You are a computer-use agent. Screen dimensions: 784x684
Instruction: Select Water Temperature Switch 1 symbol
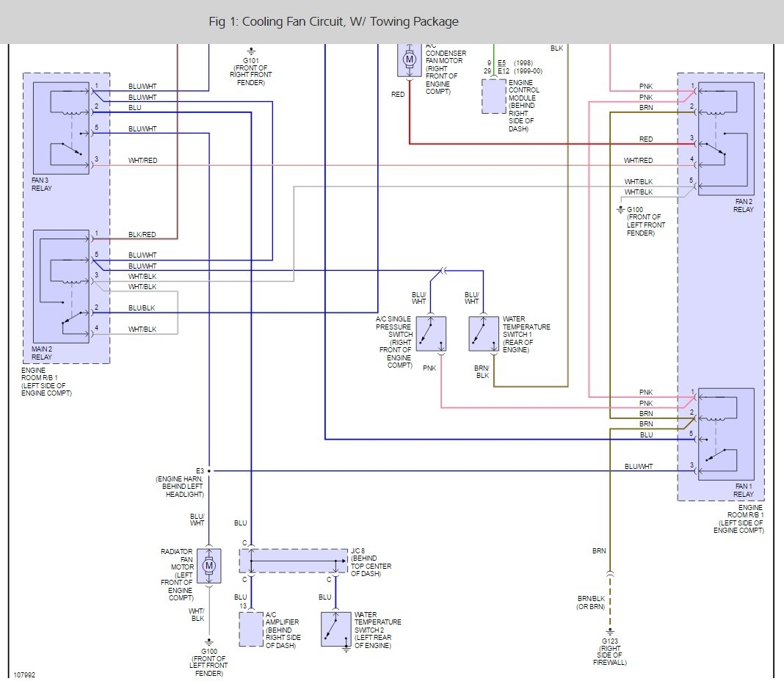484,333
